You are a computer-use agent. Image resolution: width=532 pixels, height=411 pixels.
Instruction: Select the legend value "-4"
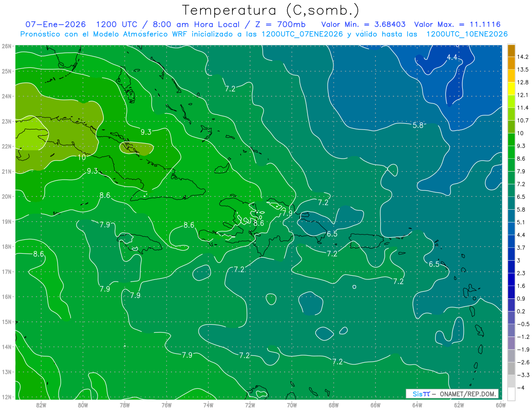(x=520, y=388)
